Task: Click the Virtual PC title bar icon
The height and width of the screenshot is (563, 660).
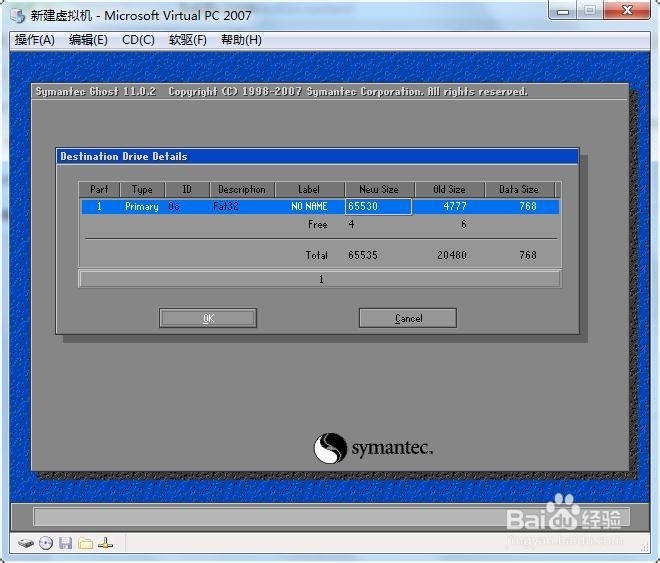Action: coord(18,16)
